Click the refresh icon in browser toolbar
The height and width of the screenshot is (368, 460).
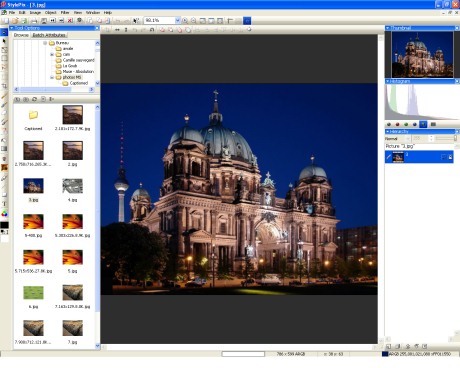(x=34, y=99)
